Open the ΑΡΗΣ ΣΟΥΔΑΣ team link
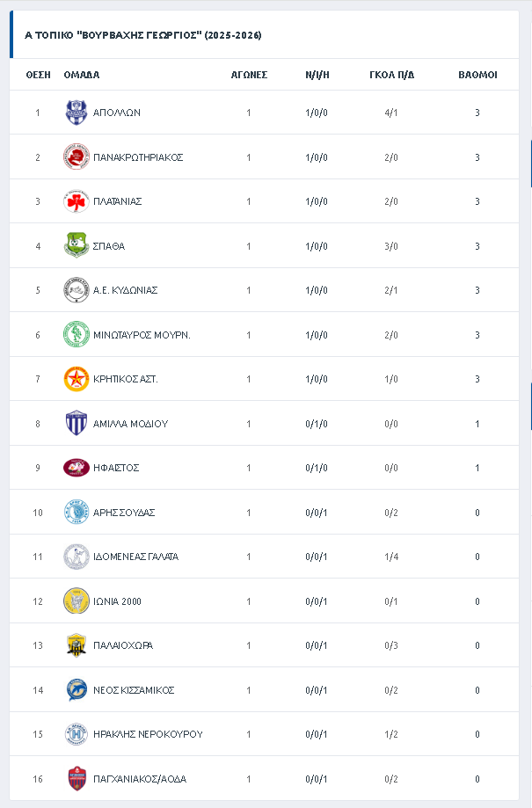This screenshot has height=808, width=532. (124, 513)
